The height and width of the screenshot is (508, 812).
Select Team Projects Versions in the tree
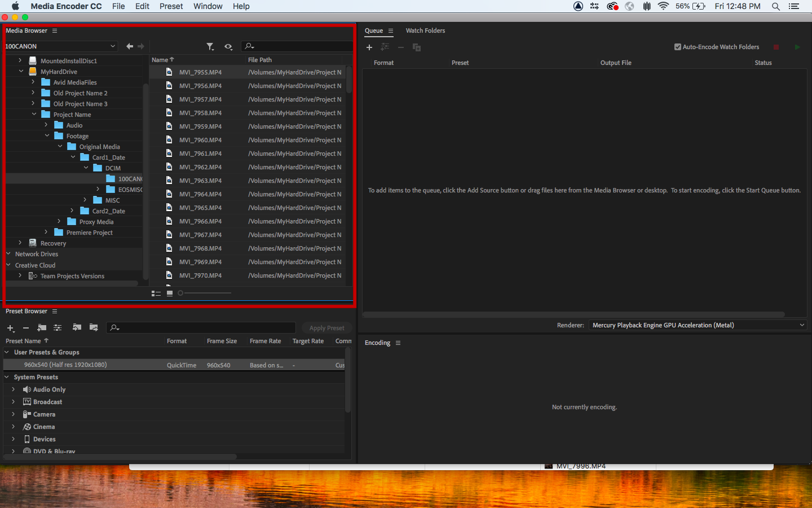tap(72, 276)
